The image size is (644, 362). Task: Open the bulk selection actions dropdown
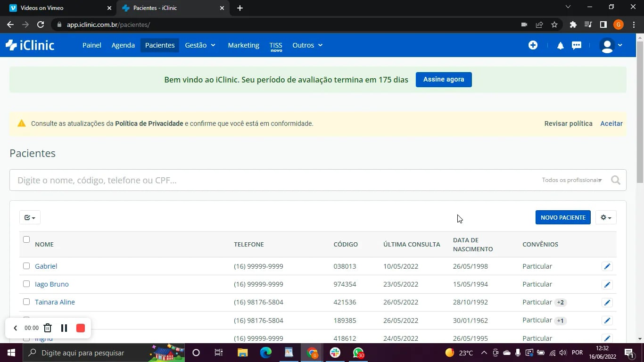(30, 217)
